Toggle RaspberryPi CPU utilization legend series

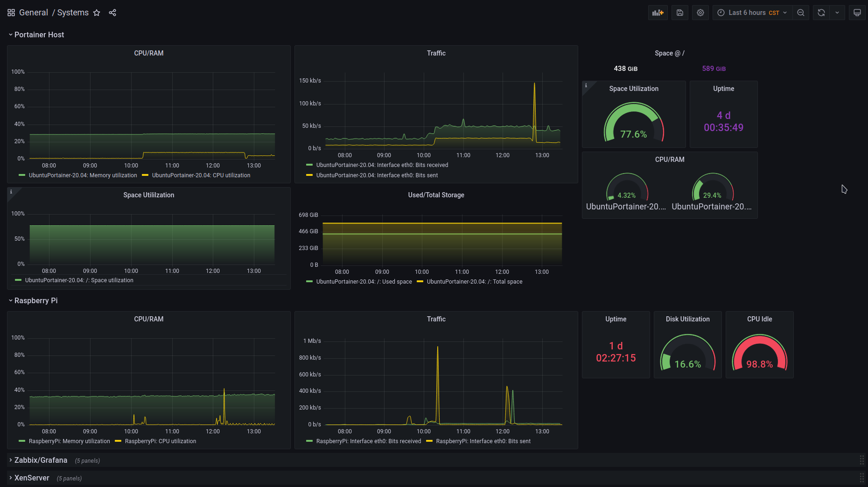coord(160,441)
